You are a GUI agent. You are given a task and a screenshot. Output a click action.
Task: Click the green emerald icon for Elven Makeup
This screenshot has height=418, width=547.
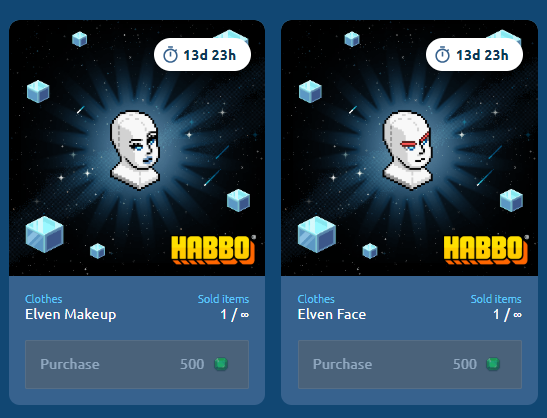click(221, 364)
